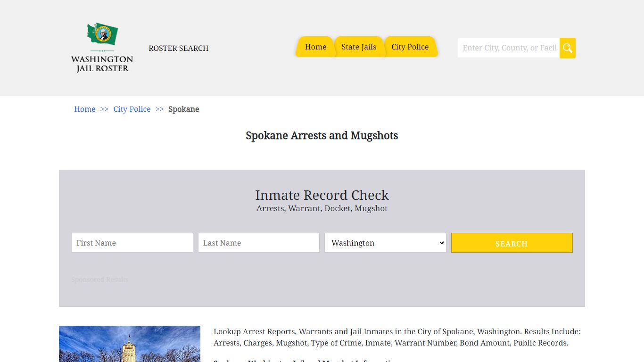The width and height of the screenshot is (644, 362).
Task: Go to Home in the breadcrumb
Action: point(85,109)
